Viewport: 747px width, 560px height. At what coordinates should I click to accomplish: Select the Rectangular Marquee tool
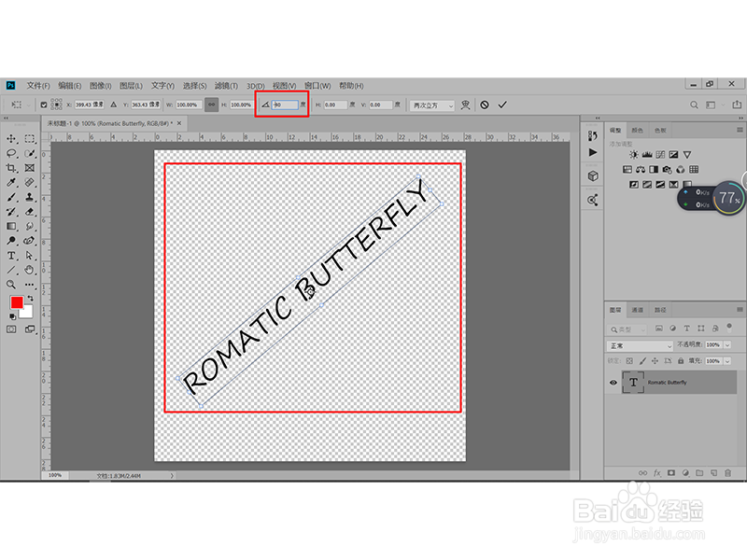coord(30,139)
